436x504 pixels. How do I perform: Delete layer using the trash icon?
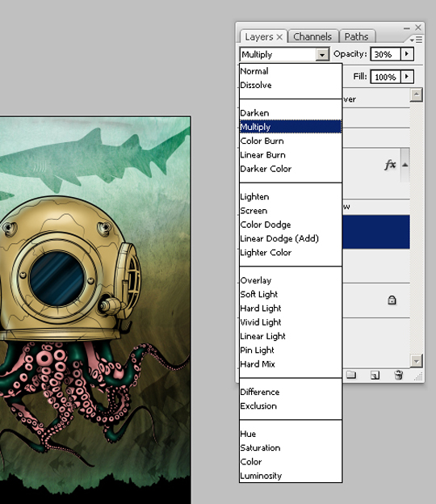[398, 375]
